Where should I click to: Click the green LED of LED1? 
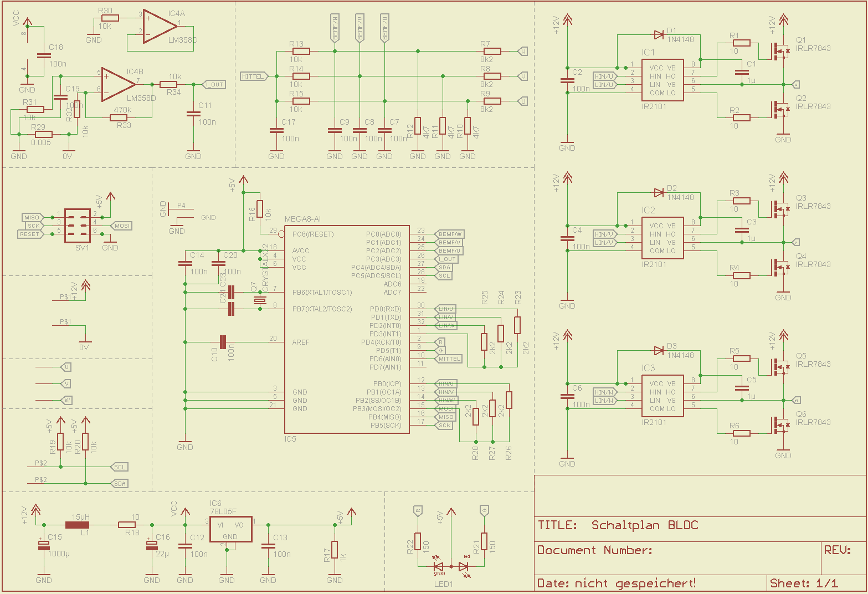tap(439, 567)
